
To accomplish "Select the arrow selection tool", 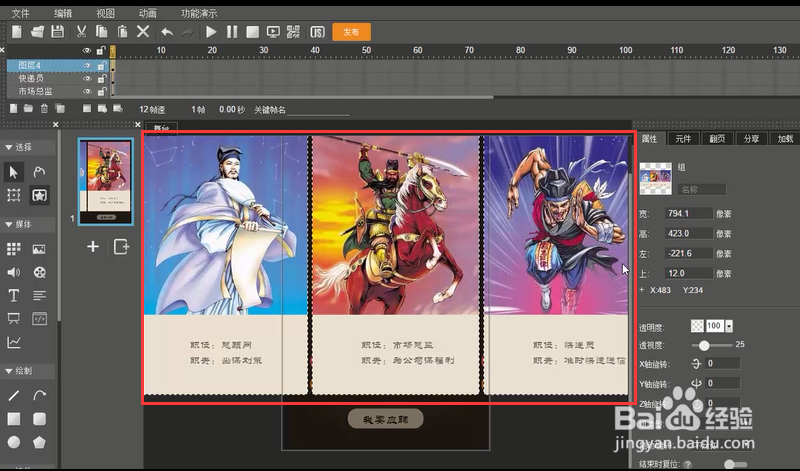I will [x=14, y=172].
